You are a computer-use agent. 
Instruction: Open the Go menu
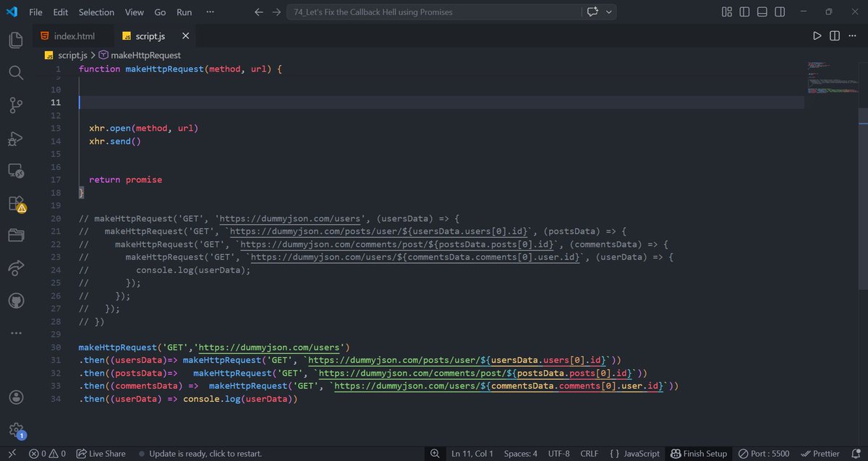pos(160,12)
